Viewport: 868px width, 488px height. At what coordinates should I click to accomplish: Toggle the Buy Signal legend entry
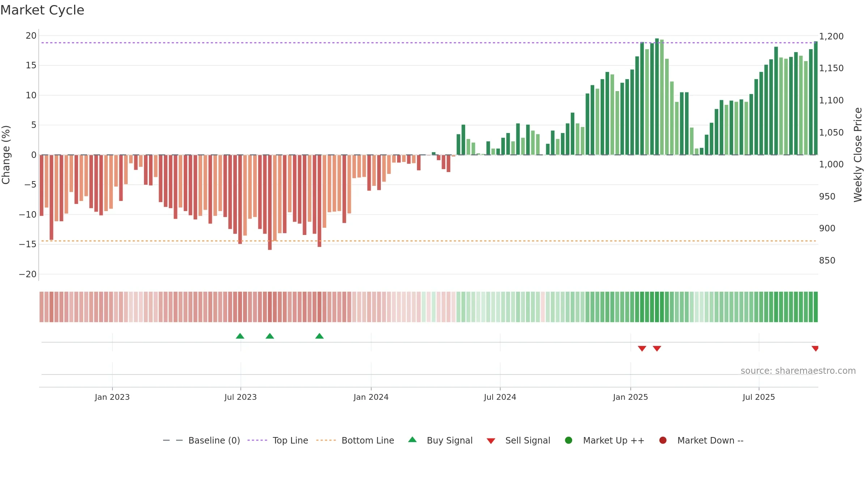440,440
